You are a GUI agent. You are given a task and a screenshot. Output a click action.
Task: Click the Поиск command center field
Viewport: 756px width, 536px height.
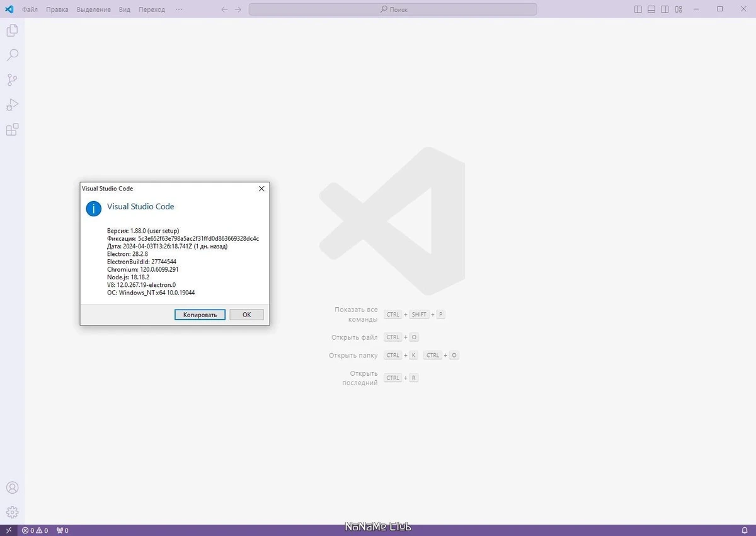click(393, 9)
